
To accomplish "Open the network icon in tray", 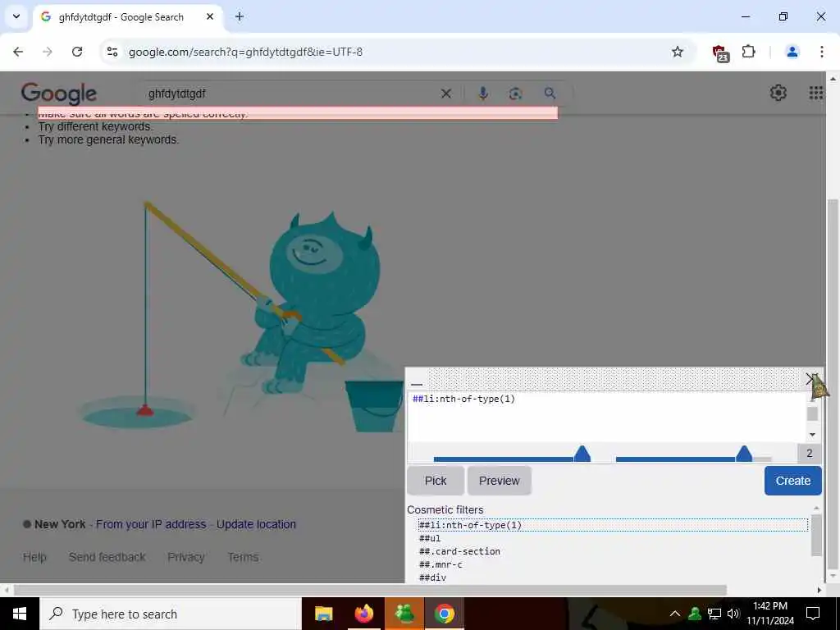I will [x=714, y=614].
